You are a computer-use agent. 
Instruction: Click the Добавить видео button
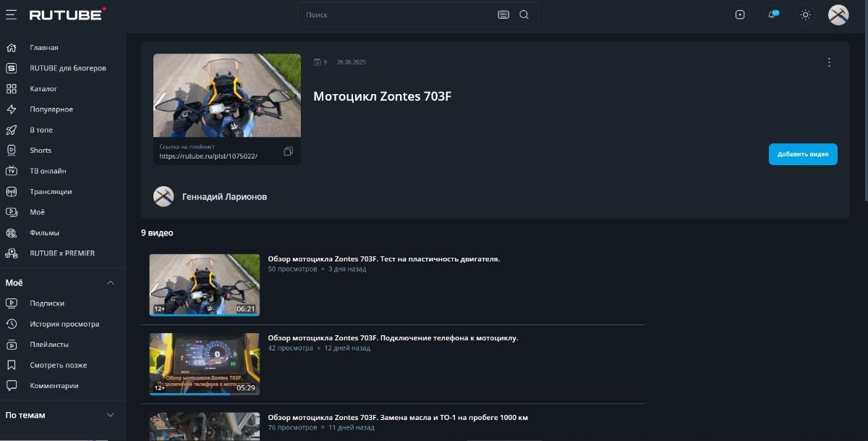[x=803, y=154]
